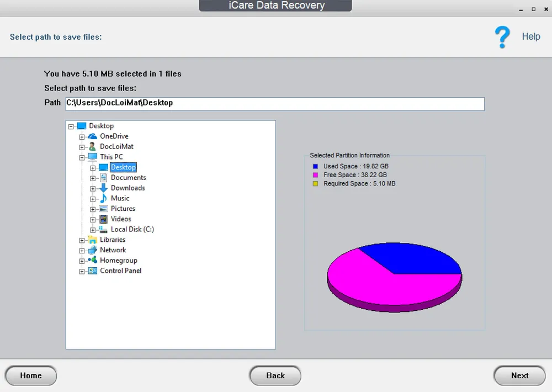Click the Downloads arrow icon
The width and height of the screenshot is (552, 392).
[x=103, y=188]
